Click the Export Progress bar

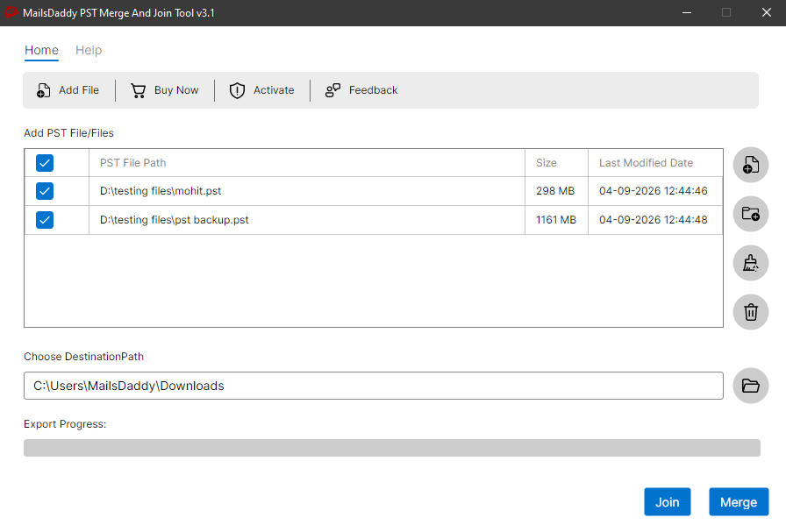pos(392,448)
